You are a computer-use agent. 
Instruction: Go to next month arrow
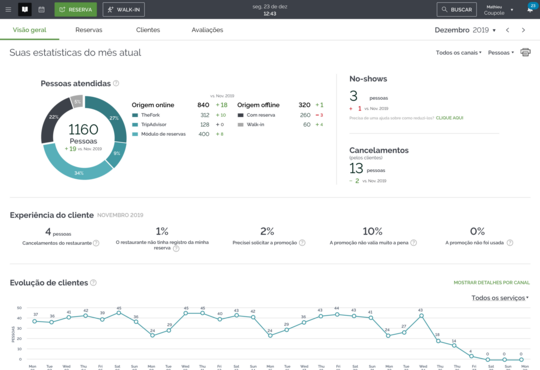(x=523, y=30)
